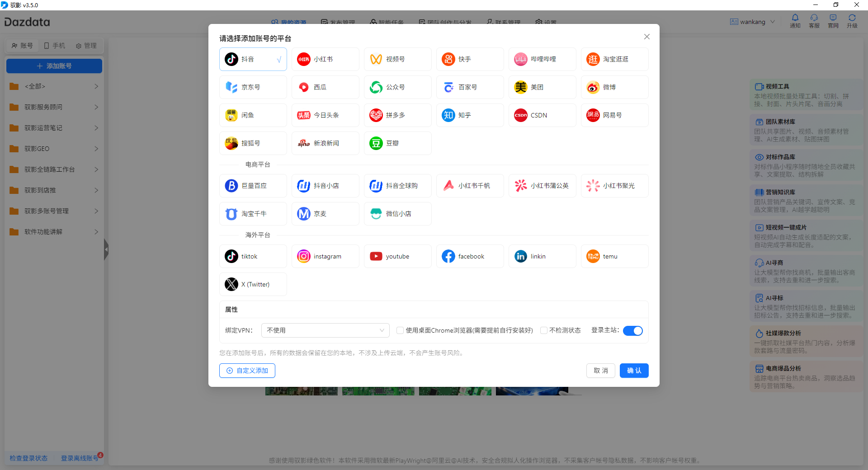Select the 拼多多 platform icon
The height and width of the screenshot is (470, 868).
coord(376,115)
